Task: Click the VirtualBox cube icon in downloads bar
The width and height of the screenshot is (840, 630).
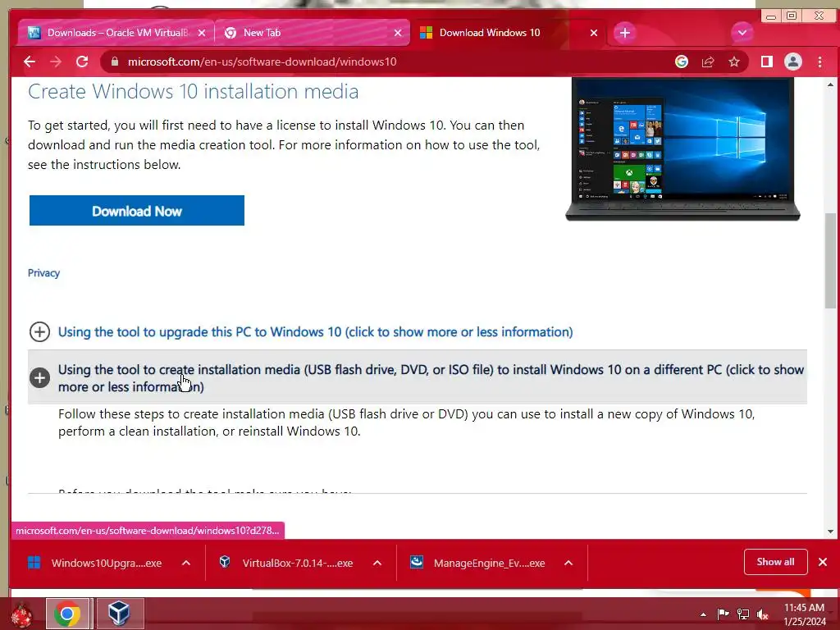Action: click(225, 562)
